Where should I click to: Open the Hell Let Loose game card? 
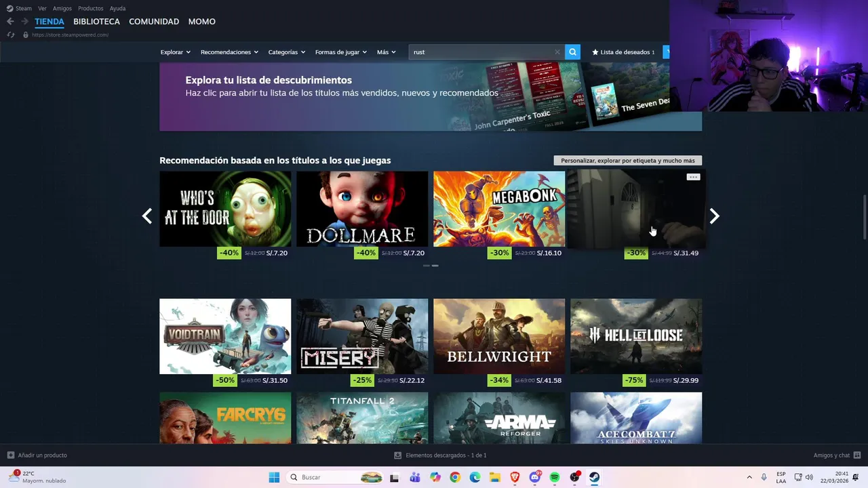636,336
